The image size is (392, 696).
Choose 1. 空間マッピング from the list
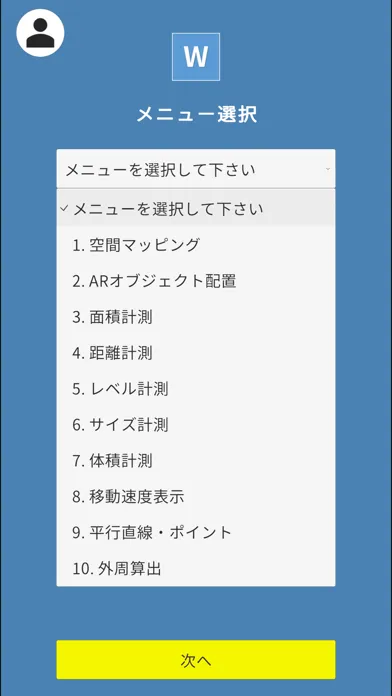pyautogui.click(x=196, y=245)
